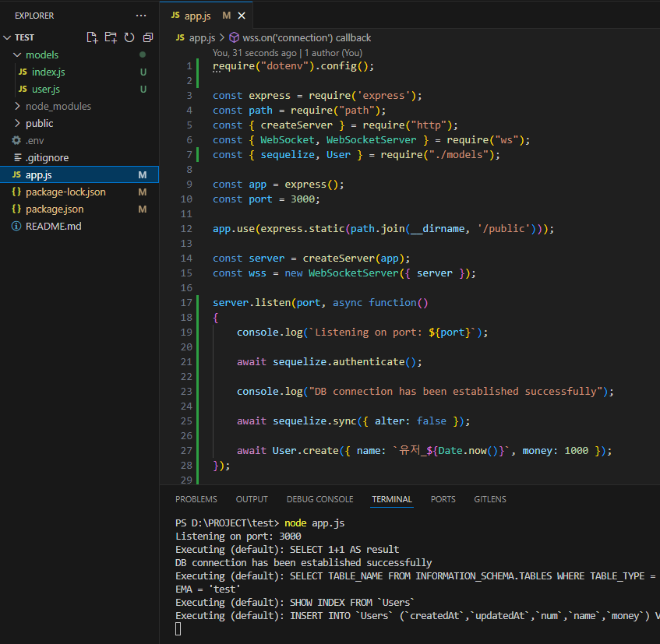Switch to the GITLENS panel tab
The height and width of the screenshot is (644, 660).
click(490, 499)
